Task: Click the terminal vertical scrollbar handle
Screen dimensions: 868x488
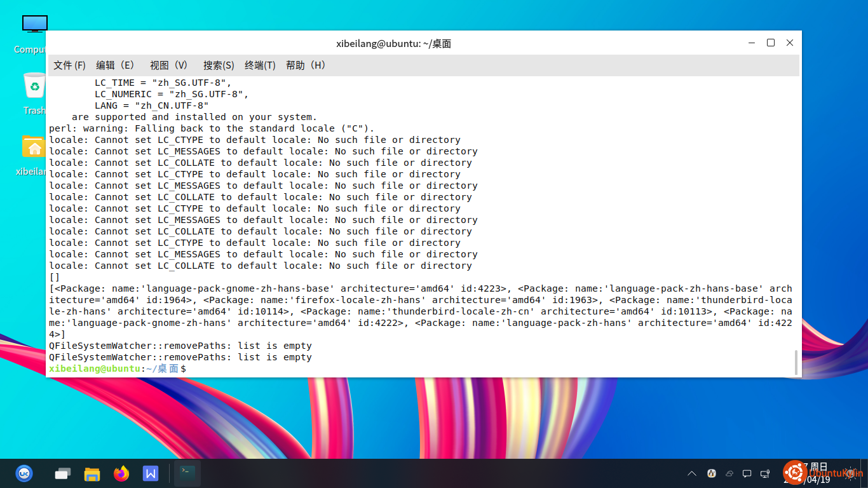Action: coord(796,362)
